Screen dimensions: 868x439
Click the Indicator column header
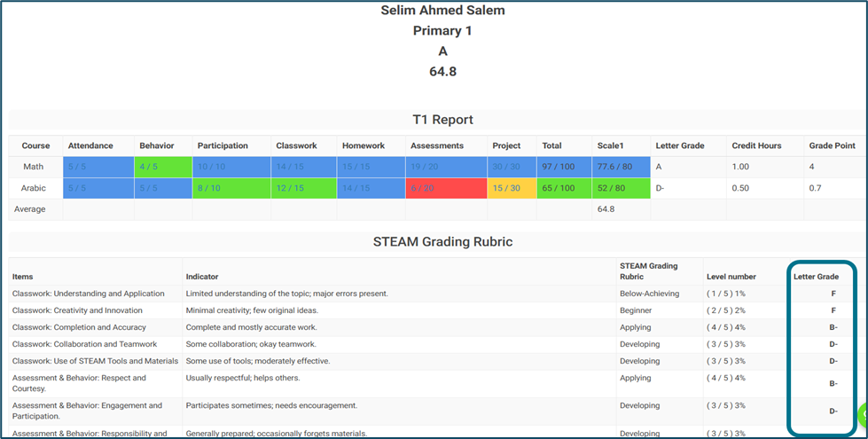point(202,277)
